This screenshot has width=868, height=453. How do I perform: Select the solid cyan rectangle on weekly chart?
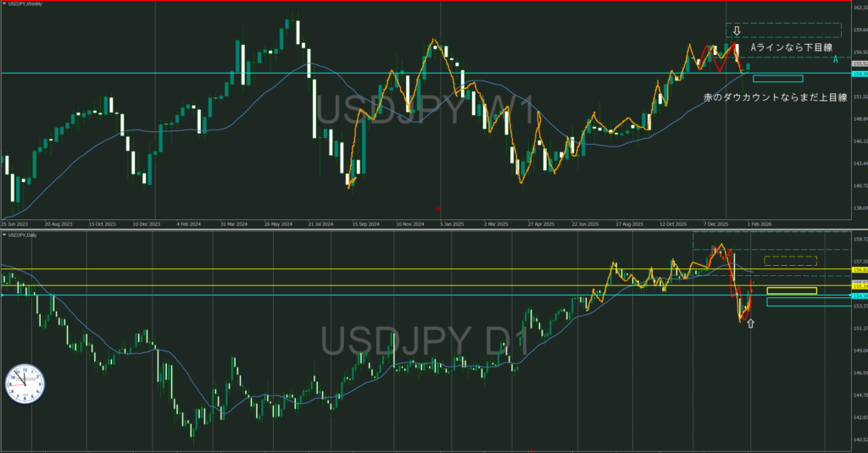[776, 79]
